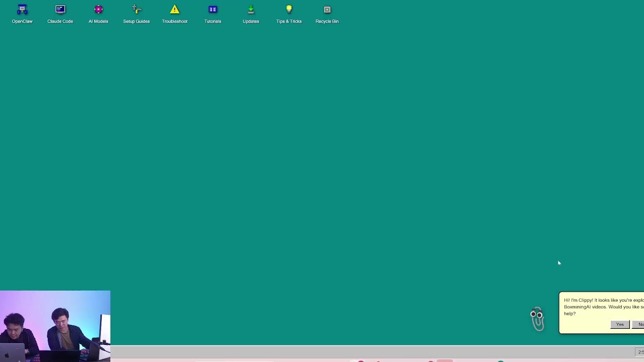Click Clippy's greeting message text
The height and width of the screenshot is (362, 644).
point(604,307)
